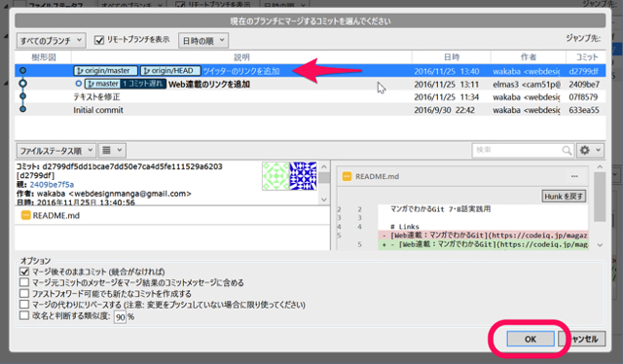Click date cell 2016/9/30 22:42
Image resolution: width=623 pixels, height=364 pixels.
pyautogui.click(x=444, y=110)
